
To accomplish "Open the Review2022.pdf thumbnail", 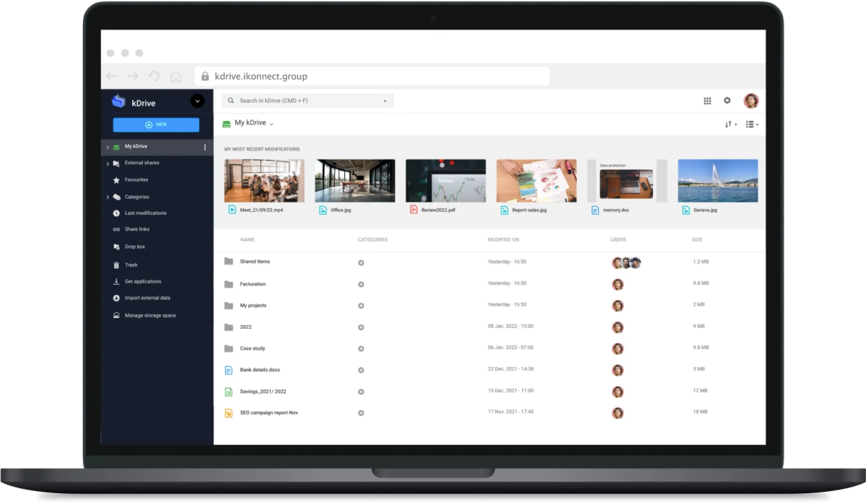I will tap(446, 181).
